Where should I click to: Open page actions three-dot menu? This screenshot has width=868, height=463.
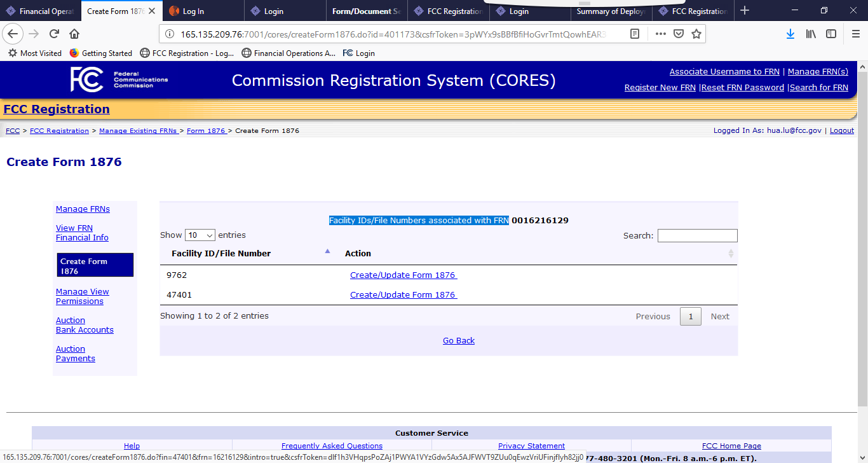660,34
